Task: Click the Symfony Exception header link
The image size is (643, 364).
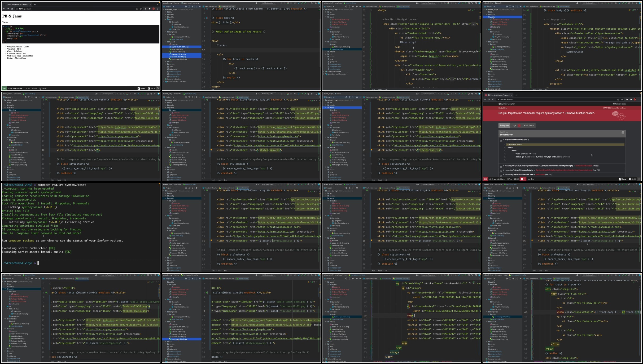Action: 507,104
